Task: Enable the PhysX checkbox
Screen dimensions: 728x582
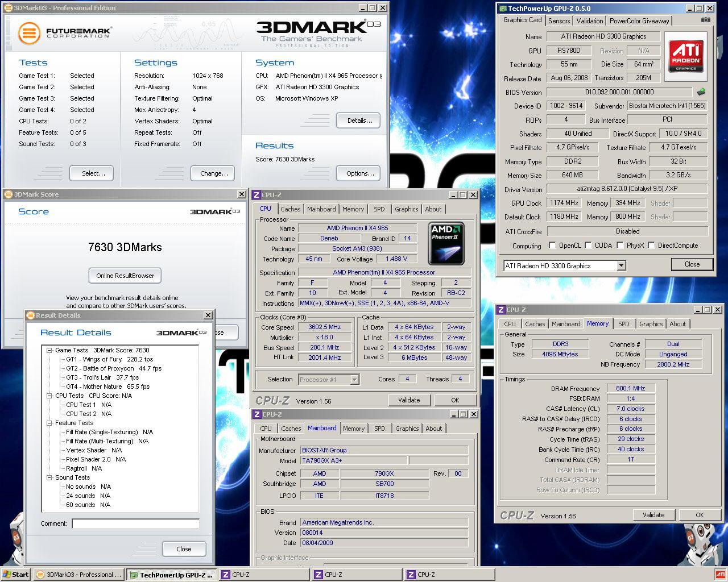Action: [x=619, y=246]
